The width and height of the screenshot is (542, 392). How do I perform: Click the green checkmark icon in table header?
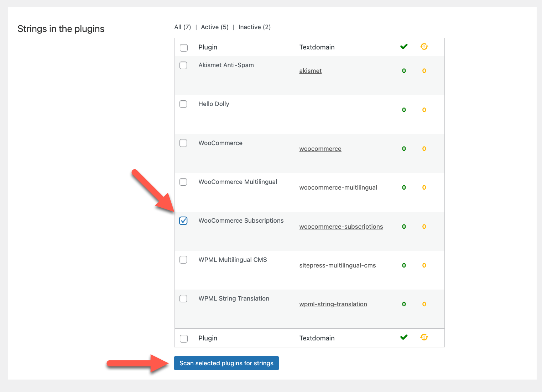(404, 47)
